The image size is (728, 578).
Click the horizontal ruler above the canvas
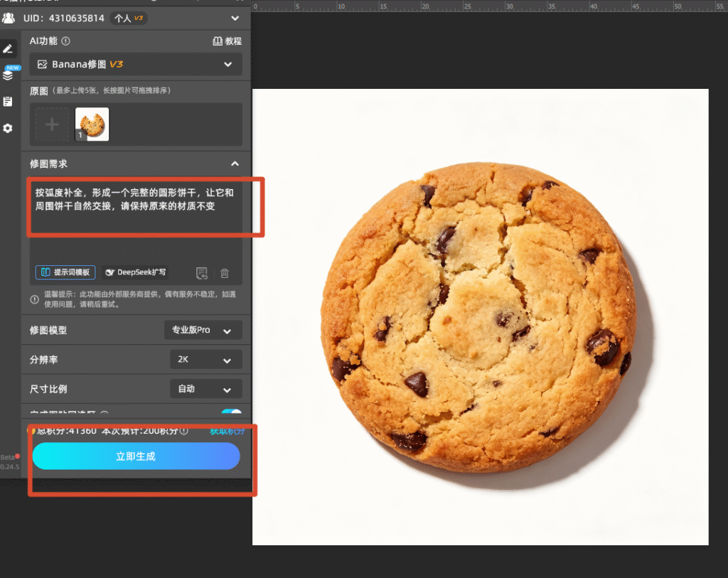tap(490, 6)
